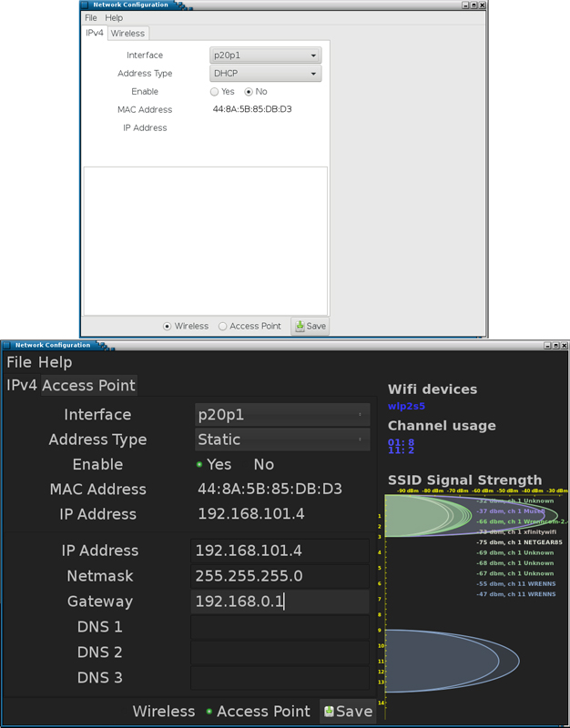
Task: Click NETGEAR85 signal entry
Action: click(x=519, y=542)
